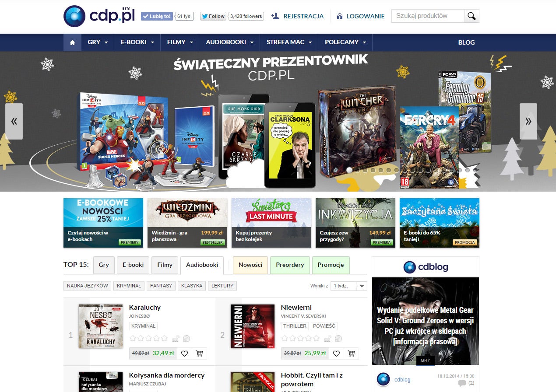Expand the STREFA MAC menu
This screenshot has width=556, height=392.
tap(289, 42)
